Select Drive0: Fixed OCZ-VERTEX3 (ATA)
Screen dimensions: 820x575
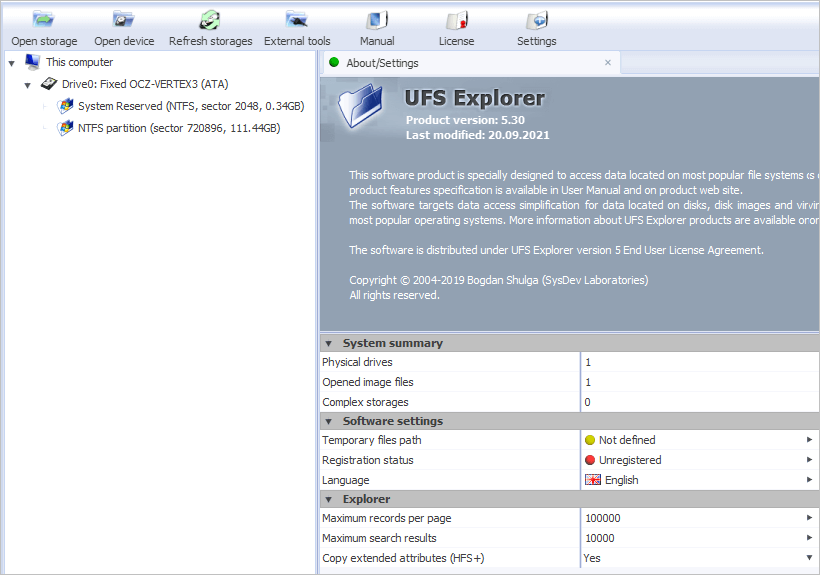(x=145, y=84)
